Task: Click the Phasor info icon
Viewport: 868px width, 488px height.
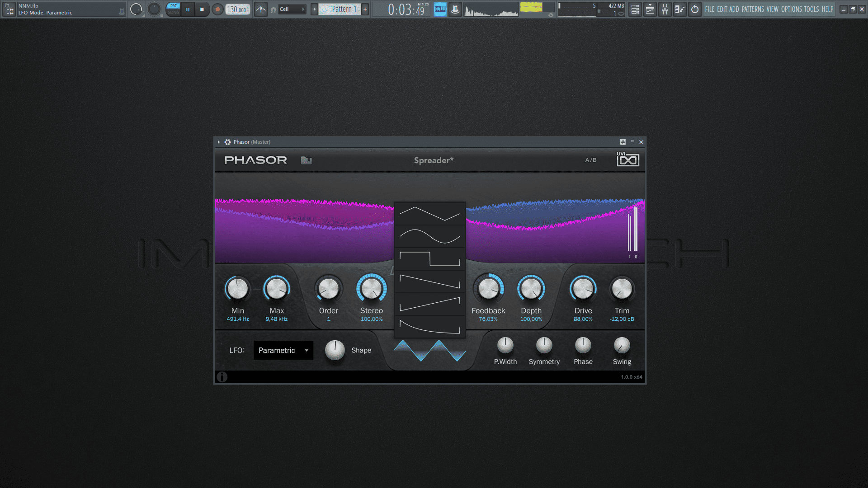Action: [x=222, y=377]
